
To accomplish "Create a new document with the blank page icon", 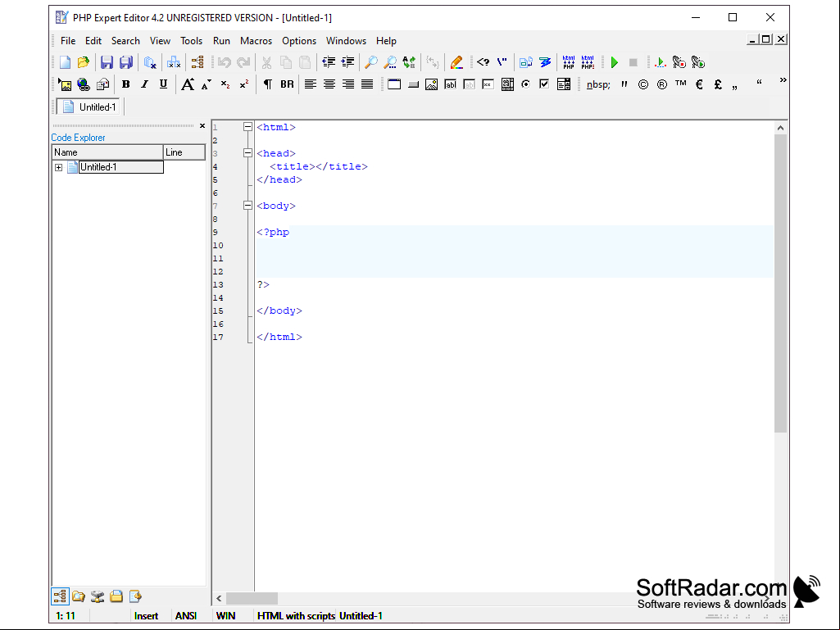I will click(x=65, y=63).
